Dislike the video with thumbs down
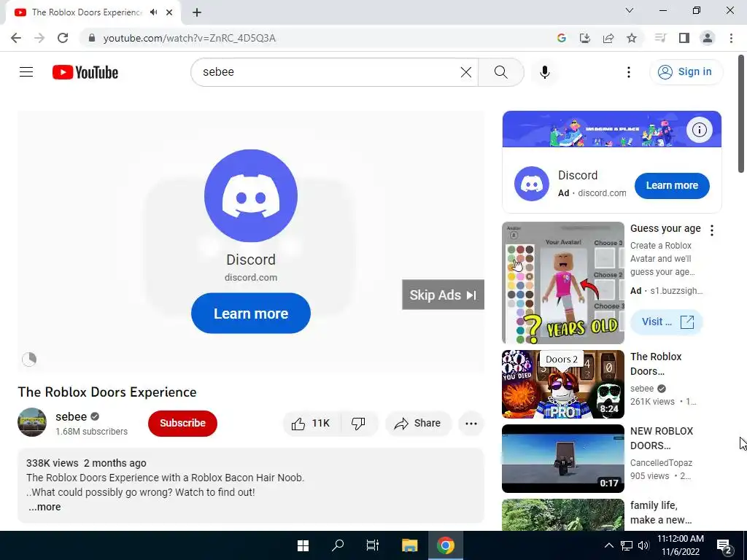The height and width of the screenshot is (560, 747). pyautogui.click(x=358, y=424)
